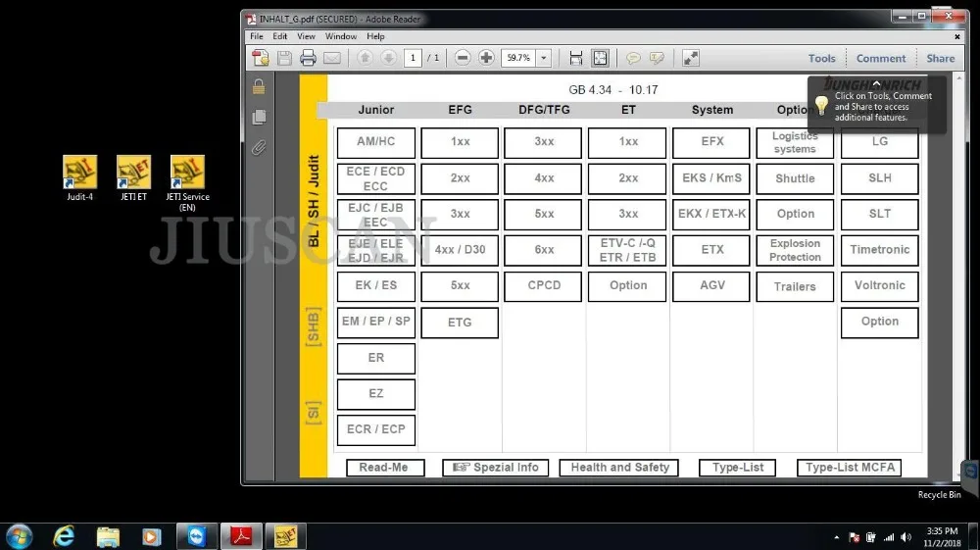This screenshot has width=980, height=550.
Task: Show hidden tray icons arrow
Action: pos(837,537)
